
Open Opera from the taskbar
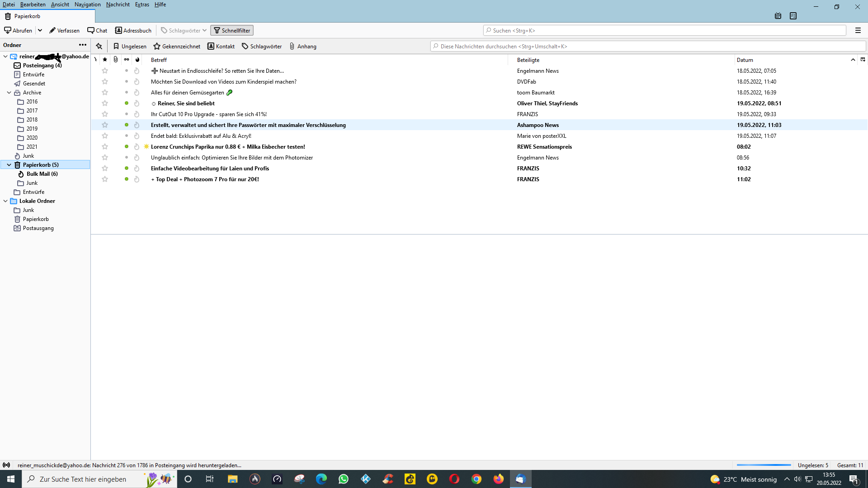coord(454,479)
